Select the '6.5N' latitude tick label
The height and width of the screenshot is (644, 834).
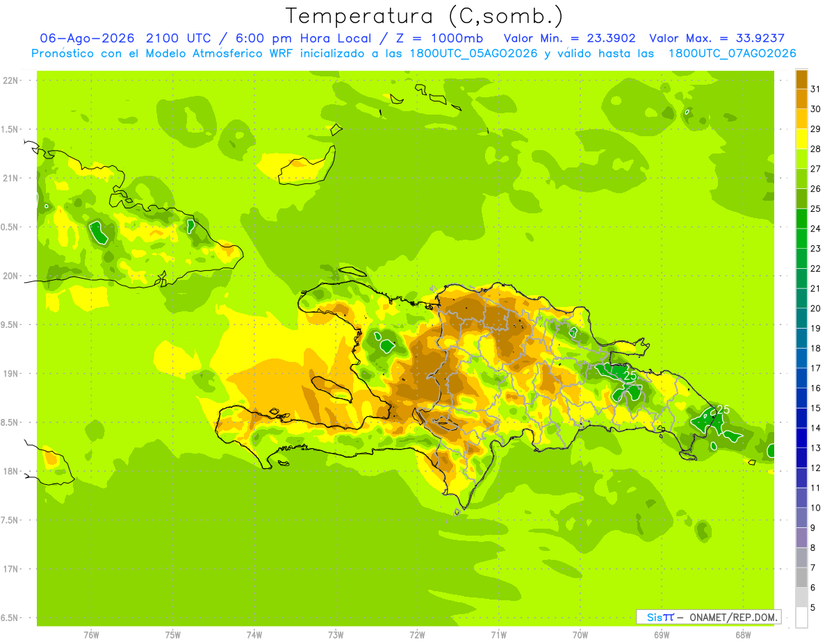pyautogui.click(x=10, y=618)
